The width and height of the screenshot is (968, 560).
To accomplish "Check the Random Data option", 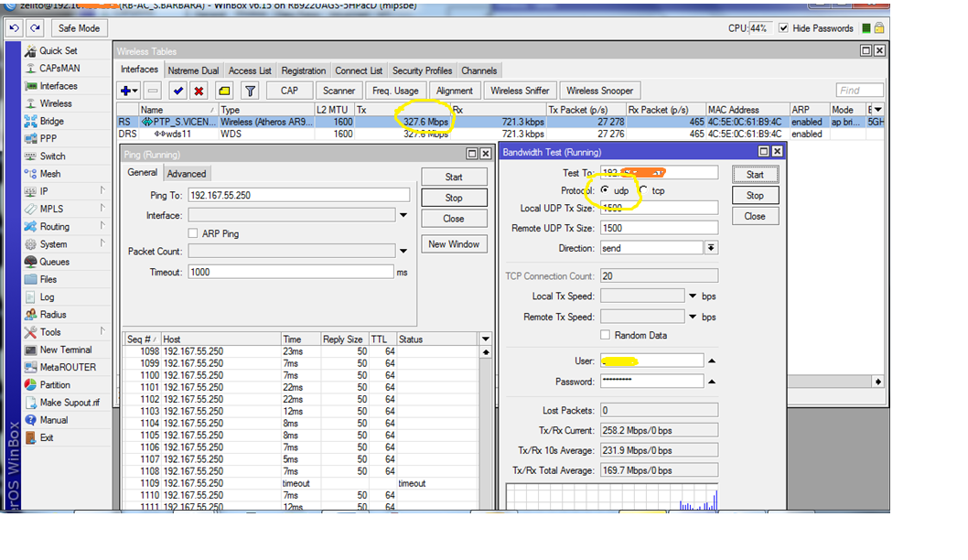I will coord(606,335).
